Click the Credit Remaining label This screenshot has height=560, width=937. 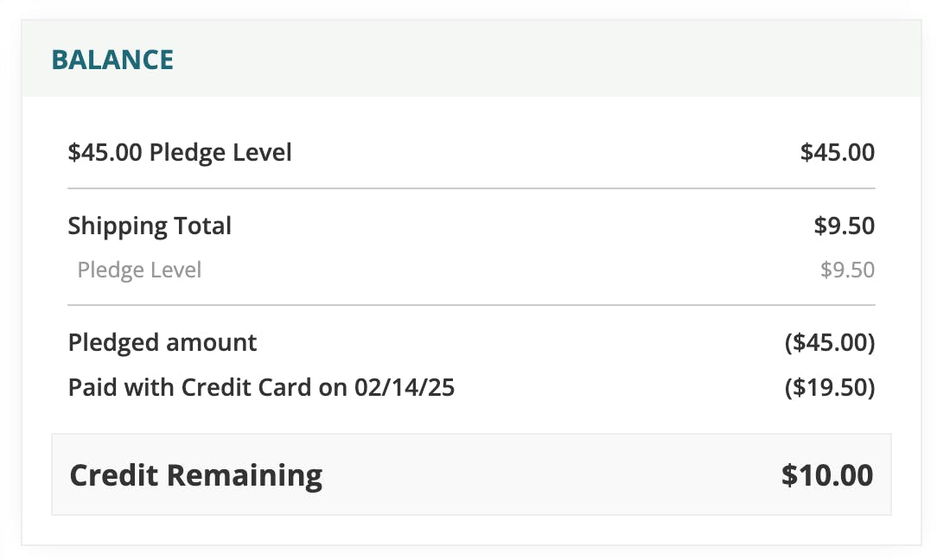[195, 475]
